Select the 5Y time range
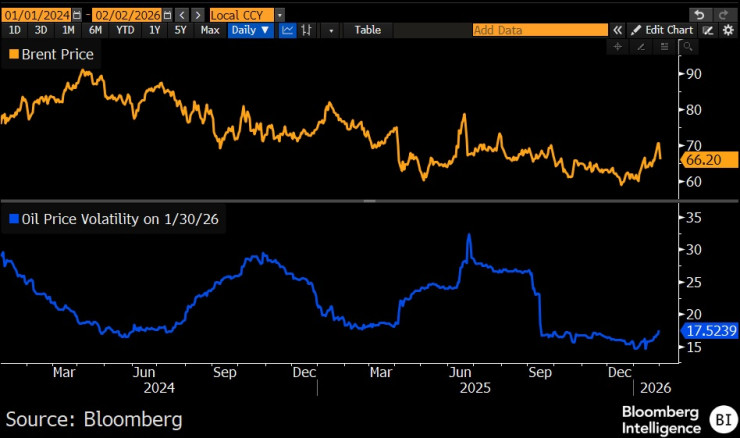Viewport: 740px width, 438px height. point(180,30)
